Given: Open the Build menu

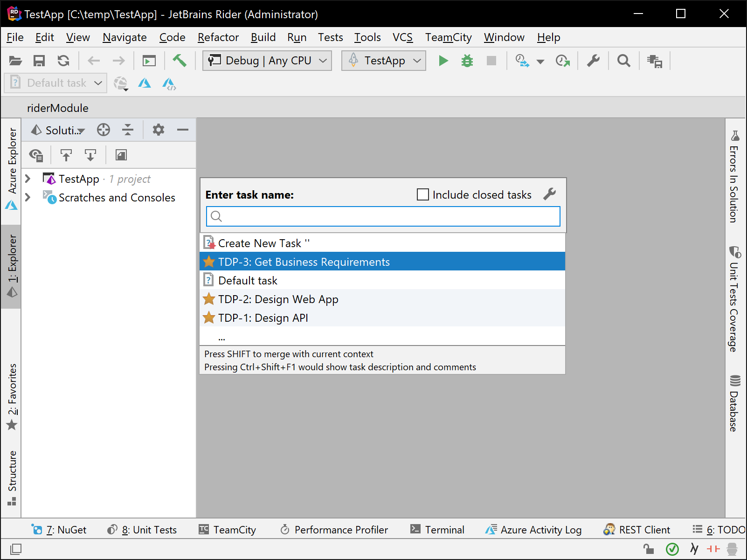Looking at the screenshot, I should pos(263,37).
